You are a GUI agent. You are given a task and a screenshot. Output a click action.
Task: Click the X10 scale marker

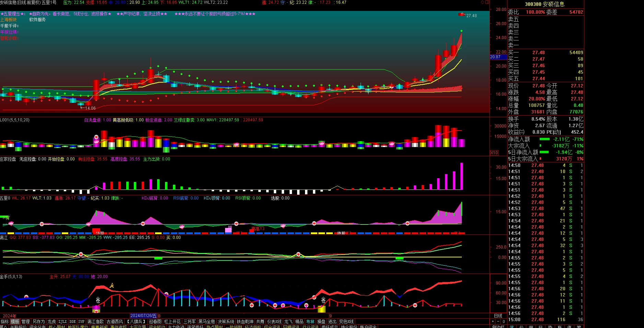pos(494,153)
